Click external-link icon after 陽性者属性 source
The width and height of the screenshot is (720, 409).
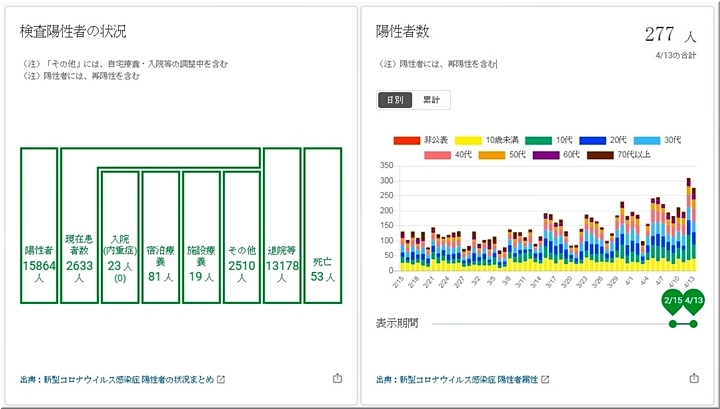point(544,380)
